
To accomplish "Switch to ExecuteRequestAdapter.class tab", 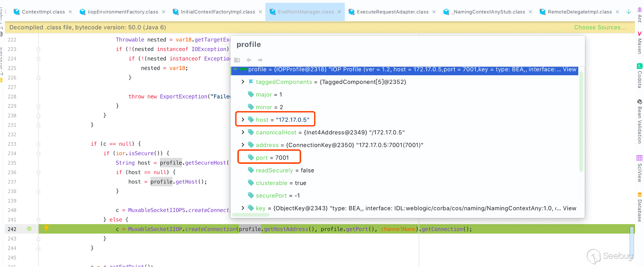I will [x=392, y=12].
